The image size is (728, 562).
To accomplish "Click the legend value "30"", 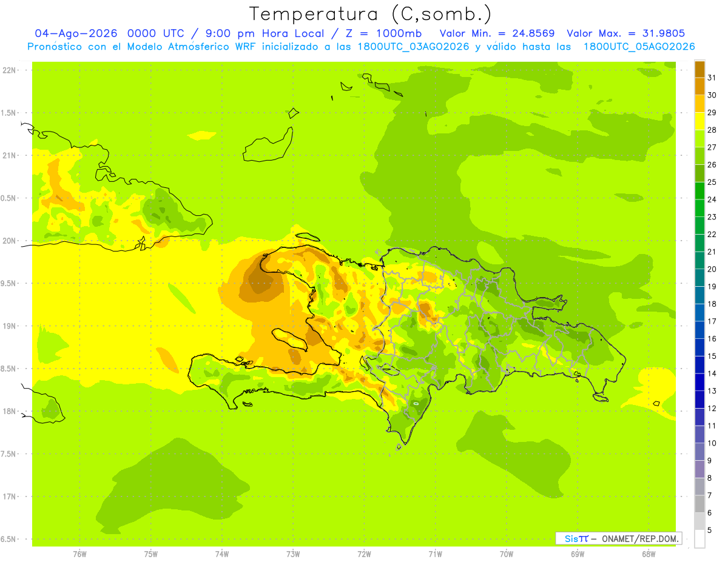I will click(x=712, y=95).
